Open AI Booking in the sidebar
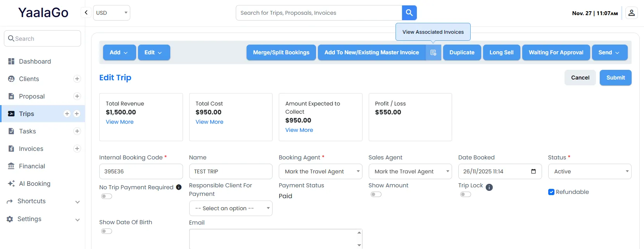This screenshot has height=249, width=644. click(35, 183)
